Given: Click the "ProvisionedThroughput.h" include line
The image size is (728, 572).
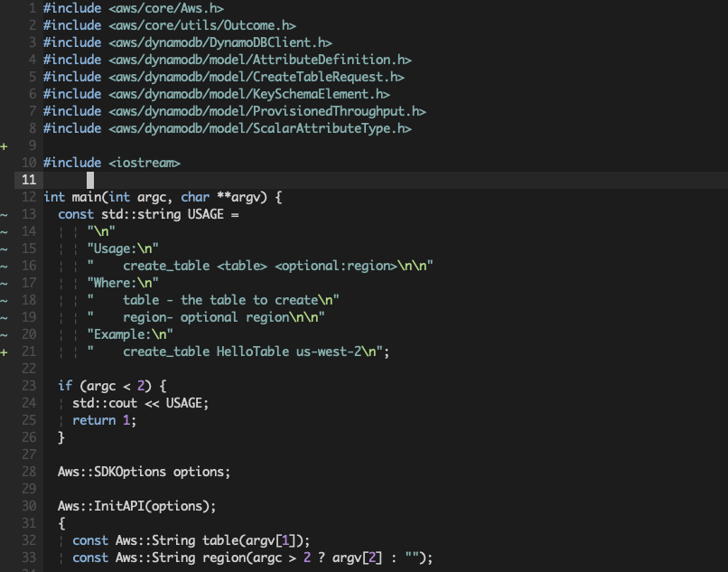Looking at the screenshot, I should tap(235, 111).
